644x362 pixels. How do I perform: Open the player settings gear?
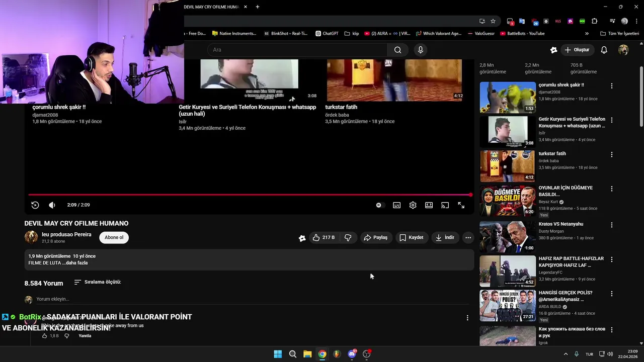(x=413, y=205)
